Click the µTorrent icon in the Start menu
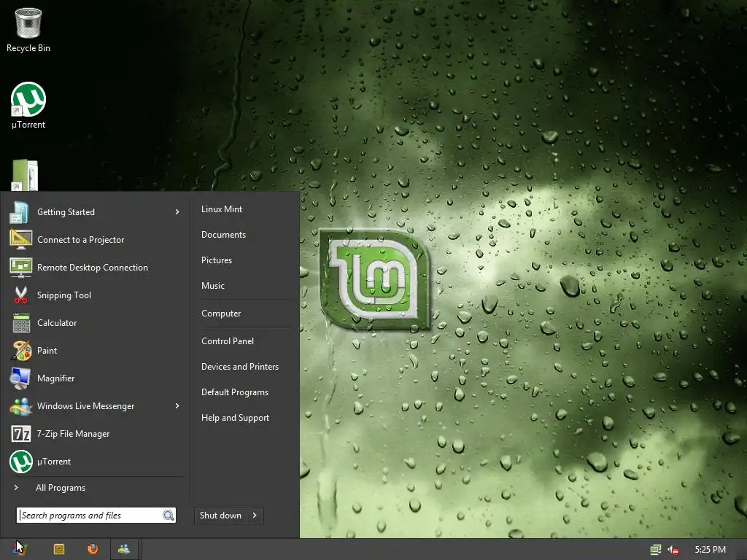The width and height of the screenshot is (747, 560). (x=21, y=461)
